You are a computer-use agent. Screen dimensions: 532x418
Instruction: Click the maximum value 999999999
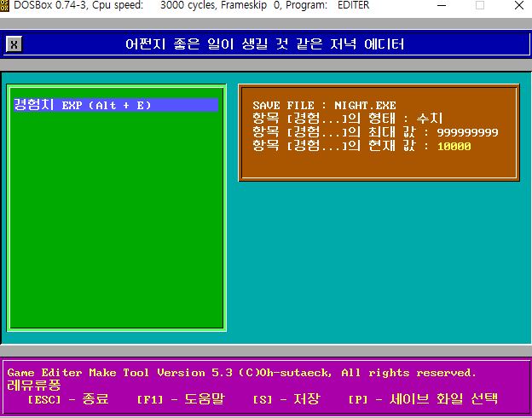point(467,132)
